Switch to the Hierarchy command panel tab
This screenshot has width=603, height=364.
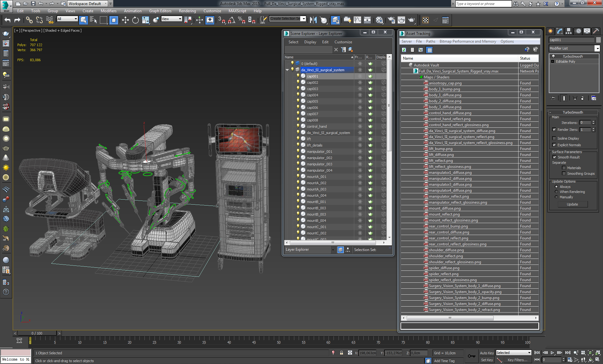(569, 31)
